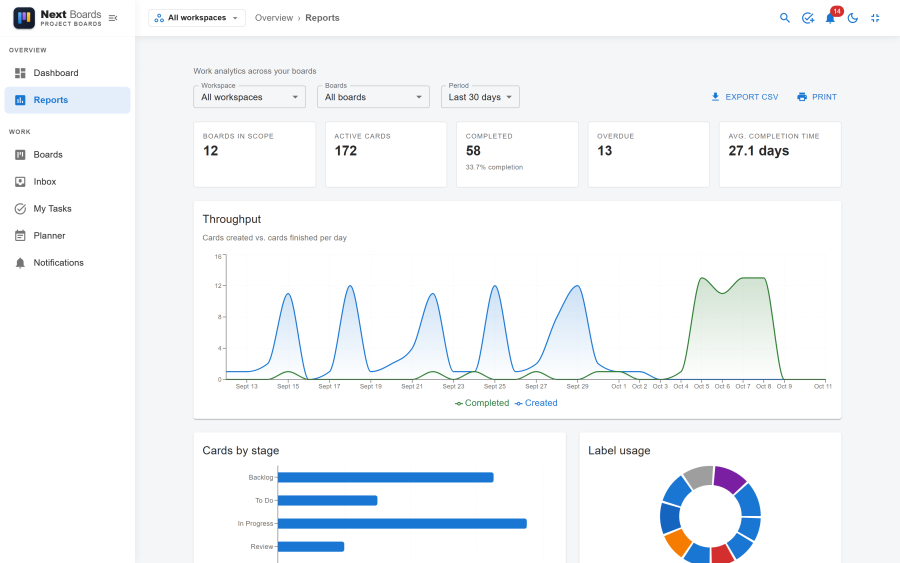The image size is (900, 563).
Task: Click the Sept 13 axis label
Action: coord(247,386)
